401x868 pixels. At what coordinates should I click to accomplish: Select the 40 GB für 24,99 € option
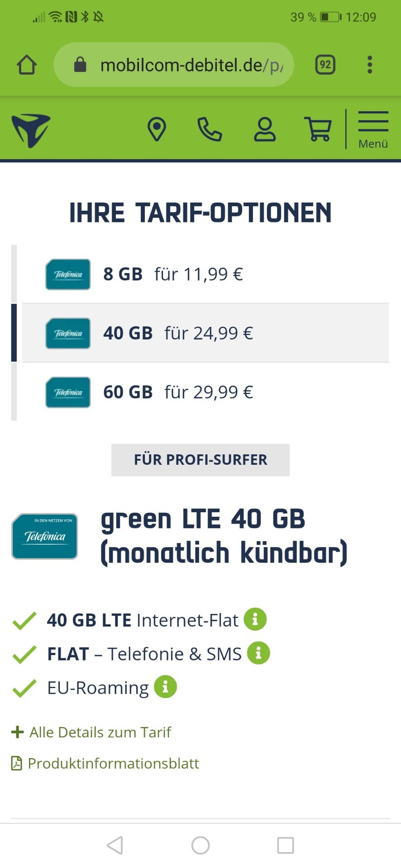[x=205, y=333]
